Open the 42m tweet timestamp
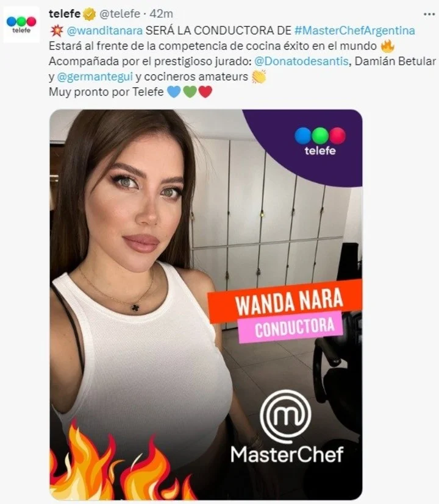 point(162,14)
